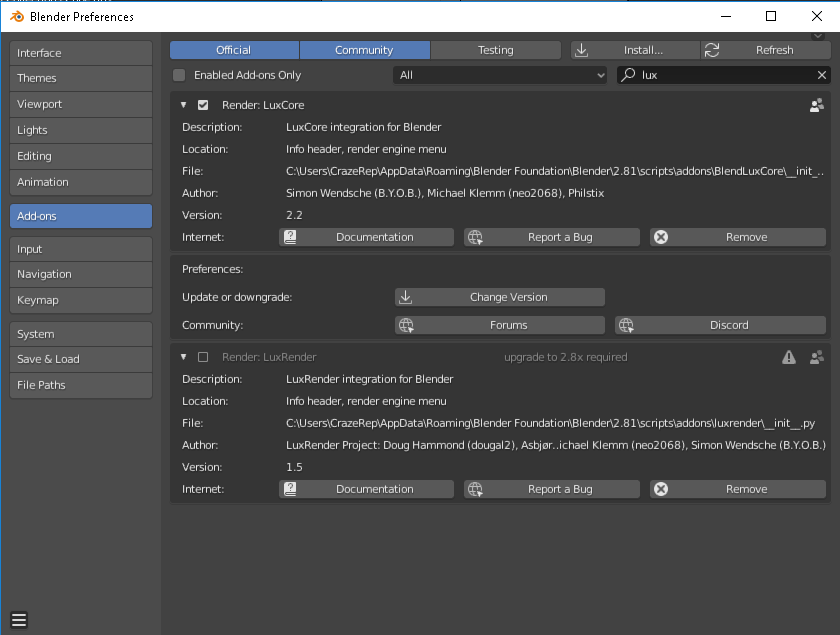Click the community user icon on LuxCore row
840x635 pixels.
(x=816, y=105)
